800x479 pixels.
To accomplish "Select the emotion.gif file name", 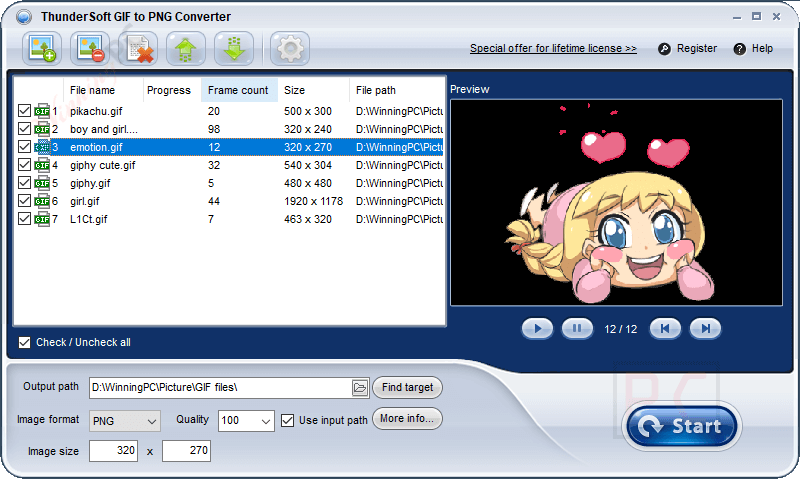I will point(96,147).
